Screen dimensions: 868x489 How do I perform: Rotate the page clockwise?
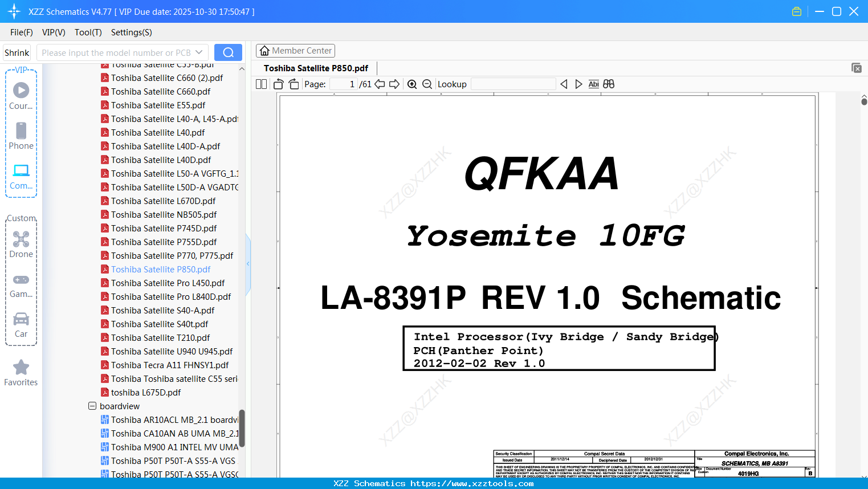pos(294,84)
